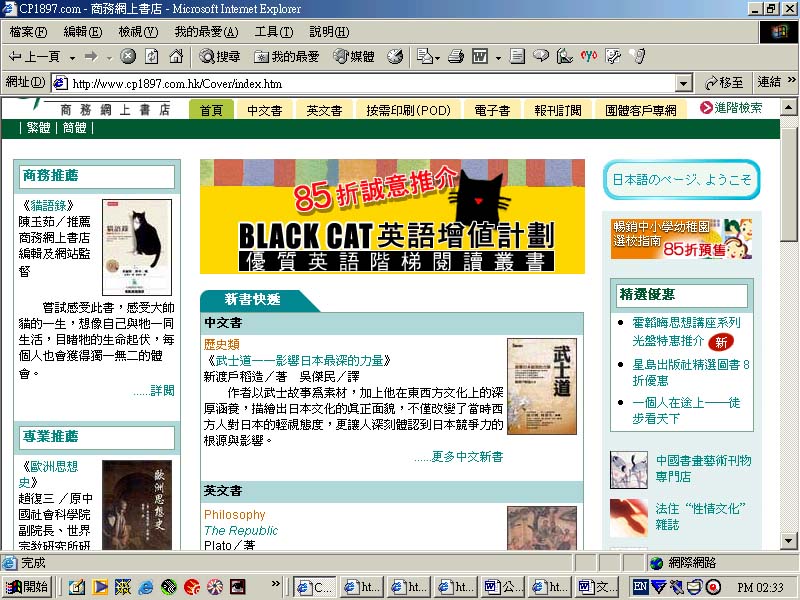Open the 檢視(V) View menu
Image resolution: width=800 pixels, height=600 pixels.
pyautogui.click(x=138, y=32)
